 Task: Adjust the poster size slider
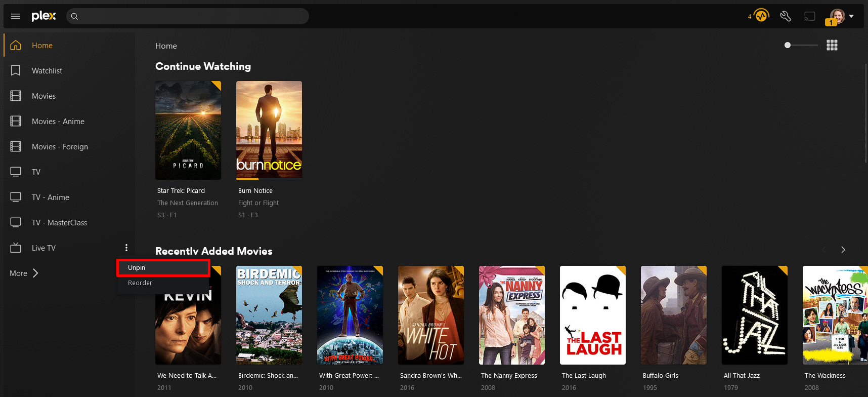point(788,45)
